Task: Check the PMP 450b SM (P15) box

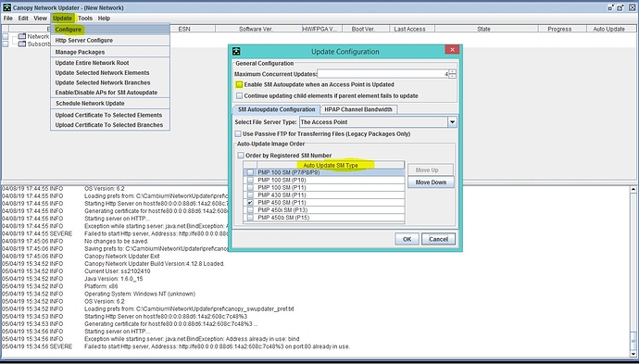Action: click(250, 218)
